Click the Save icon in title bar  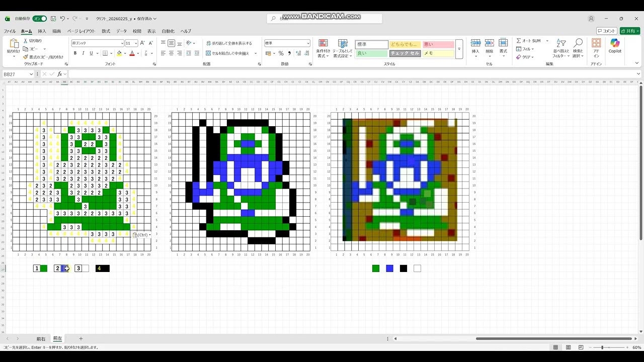(x=53, y=19)
